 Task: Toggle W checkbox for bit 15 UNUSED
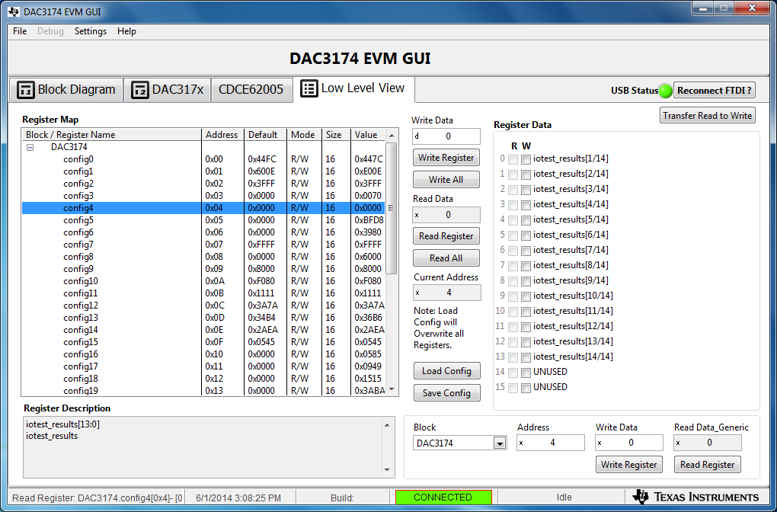coord(526,388)
